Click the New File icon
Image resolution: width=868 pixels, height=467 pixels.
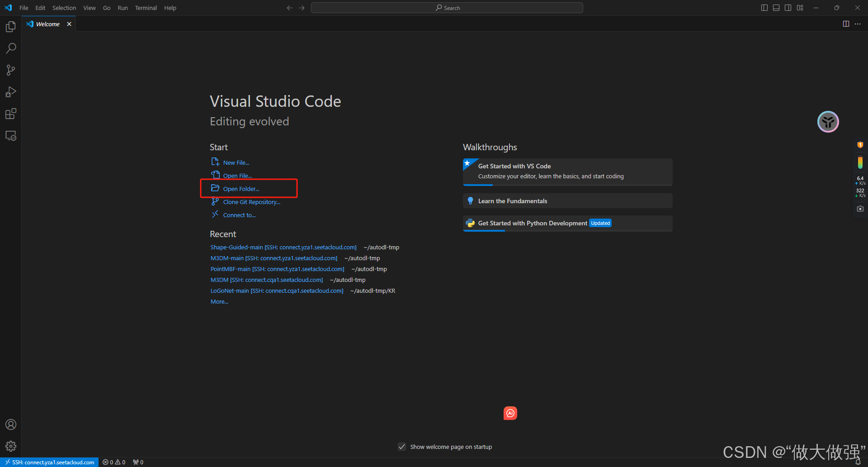(215, 162)
